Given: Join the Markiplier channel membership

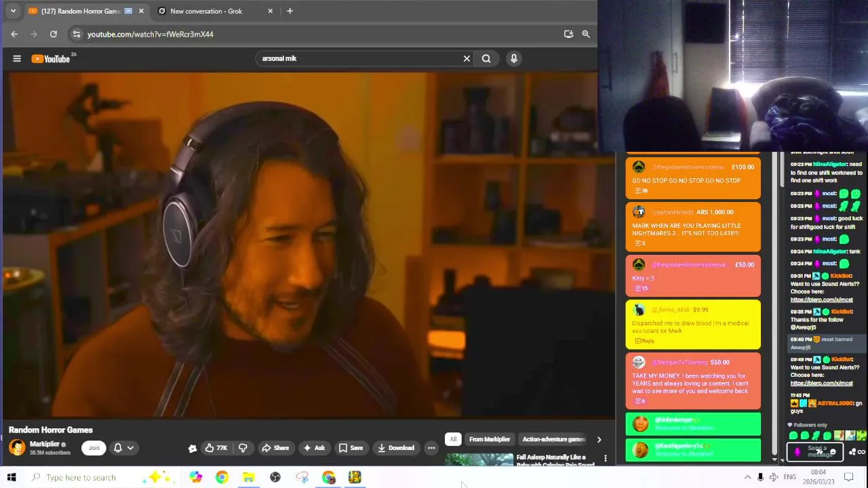Looking at the screenshot, I should (x=94, y=448).
